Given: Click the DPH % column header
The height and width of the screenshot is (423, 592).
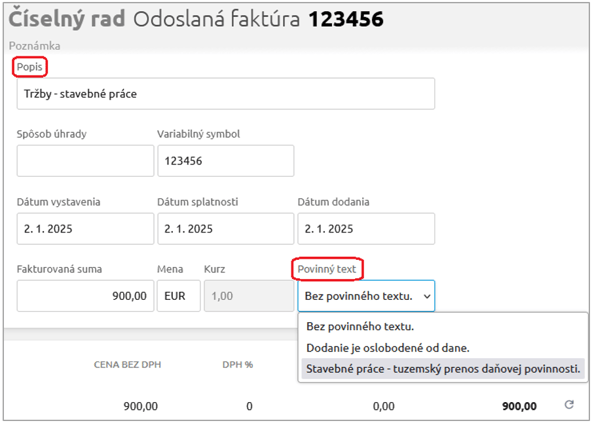Looking at the screenshot, I should pos(237,365).
